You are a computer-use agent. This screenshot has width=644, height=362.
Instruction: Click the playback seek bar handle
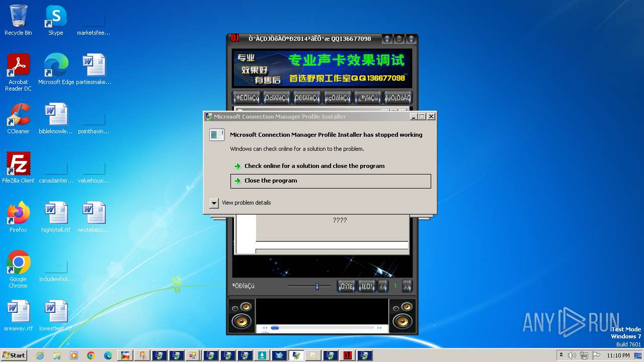(x=275, y=328)
